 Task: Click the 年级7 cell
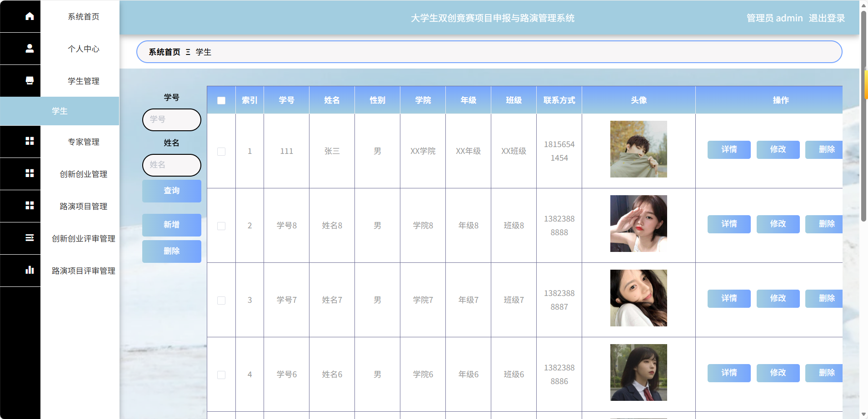pyautogui.click(x=469, y=300)
